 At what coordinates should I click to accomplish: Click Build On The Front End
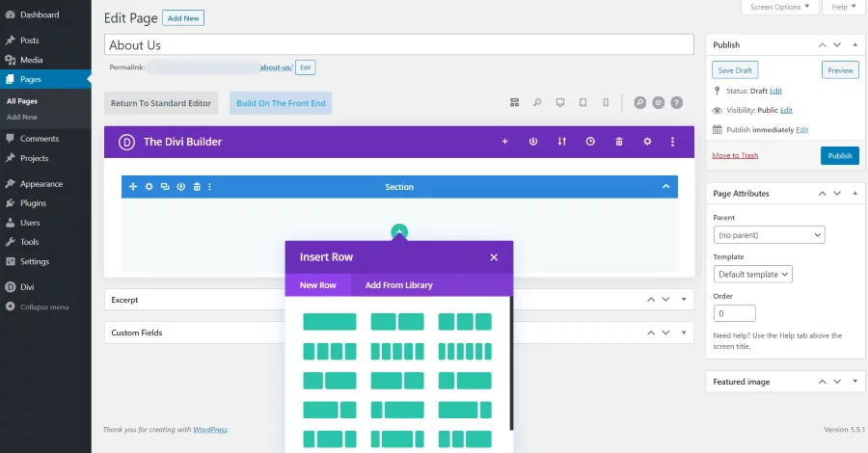click(281, 103)
